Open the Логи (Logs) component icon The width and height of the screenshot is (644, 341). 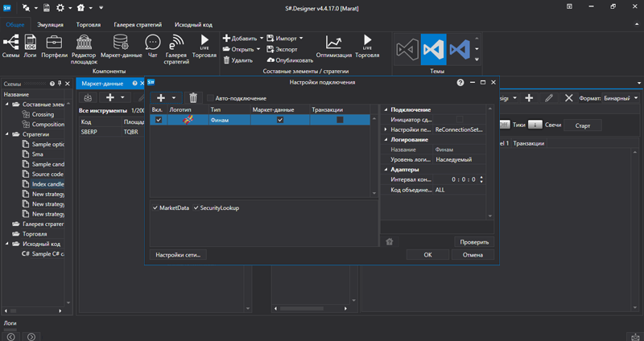click(32, 43)
